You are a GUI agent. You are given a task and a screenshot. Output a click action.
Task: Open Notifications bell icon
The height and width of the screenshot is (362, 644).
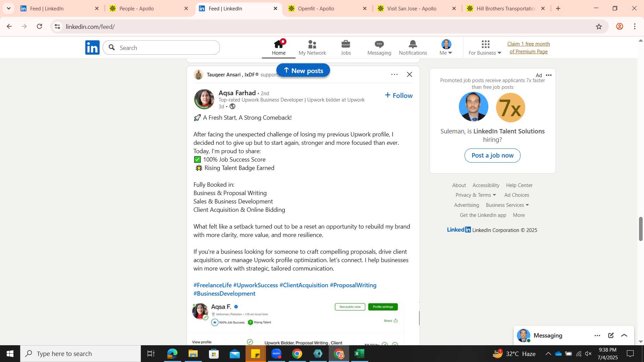coord(413,47)
